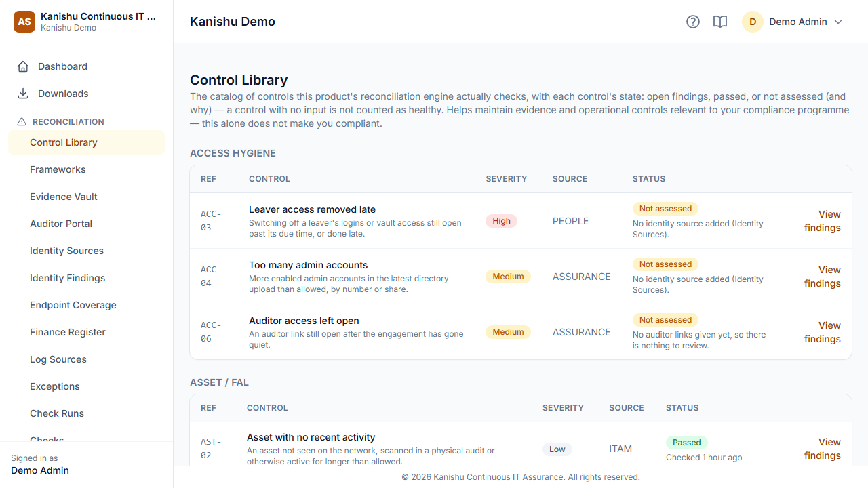This screenshot has height=488, width=868.
Task: View findings for Too many admin accounts
Action: pyautogui.click(x=823, y=277)
